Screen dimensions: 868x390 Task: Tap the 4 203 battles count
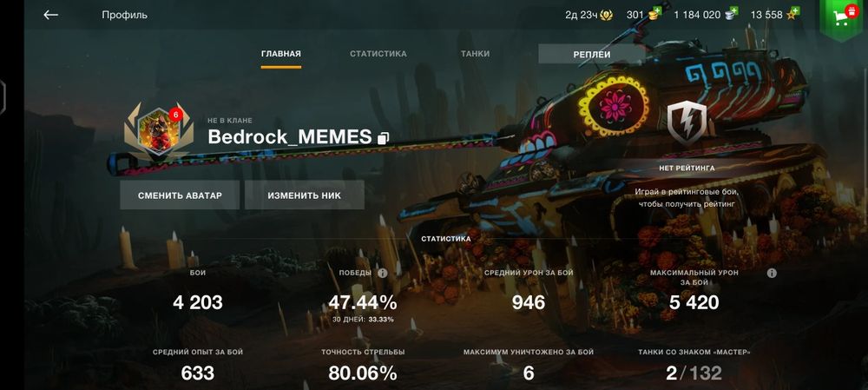pos(198,302)
